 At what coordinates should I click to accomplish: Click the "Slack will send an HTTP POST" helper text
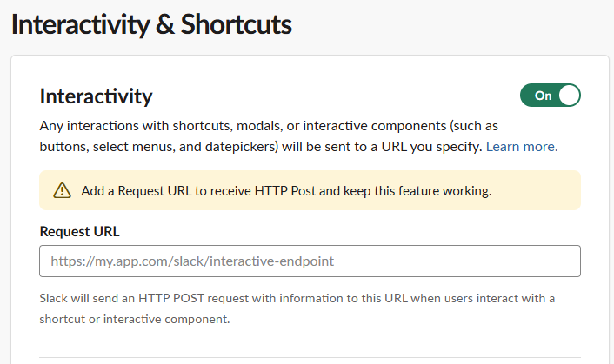coord(297,298)
